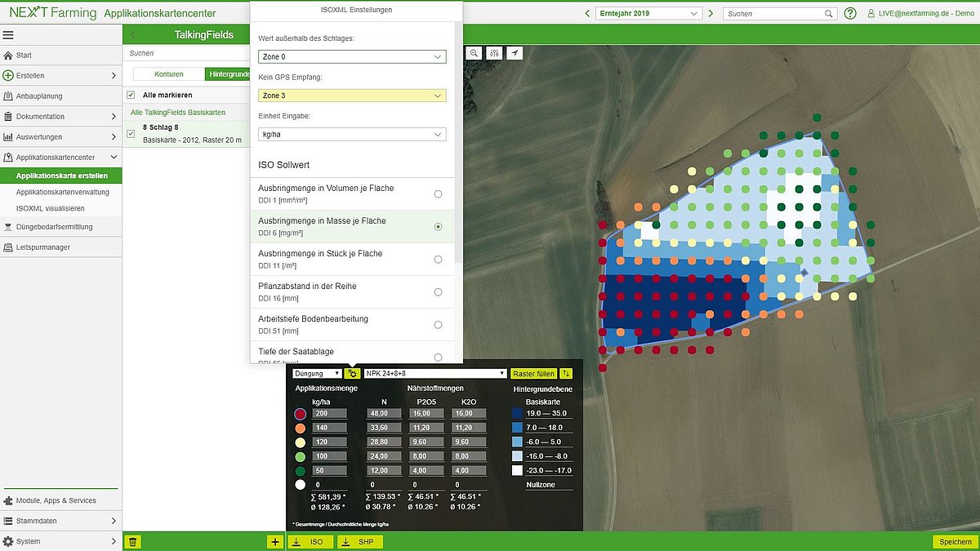Open the 'Erntejahr 2019' dropdown
Image resolution: width=980 pixels, height=551 pixels.
[650, 13]
